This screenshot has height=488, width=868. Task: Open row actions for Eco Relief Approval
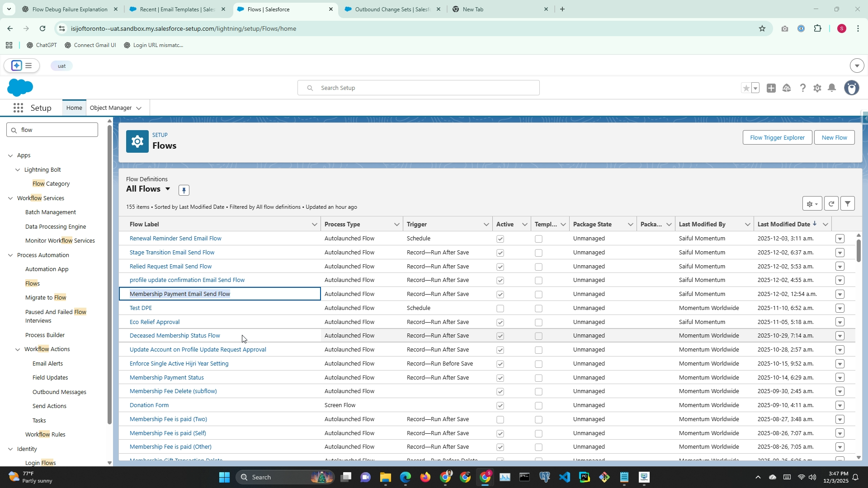[840, 323]
